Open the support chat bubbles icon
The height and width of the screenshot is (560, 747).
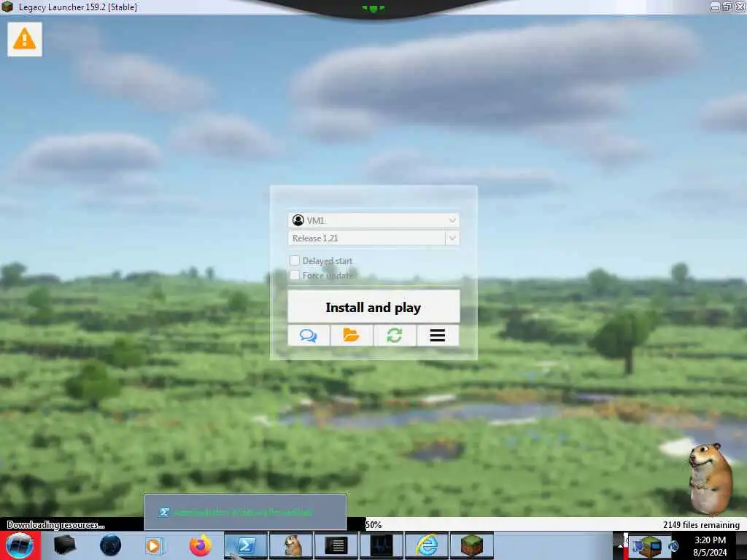309,335
